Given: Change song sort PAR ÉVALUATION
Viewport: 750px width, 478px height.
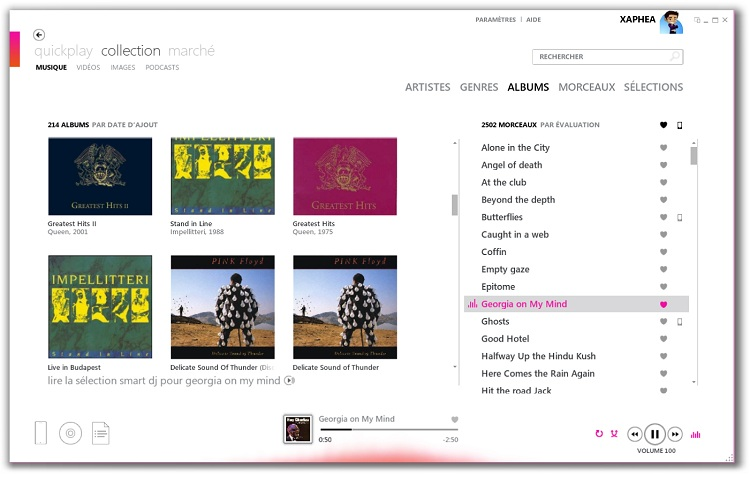Looking at the screenshot, I should (570, 125).
